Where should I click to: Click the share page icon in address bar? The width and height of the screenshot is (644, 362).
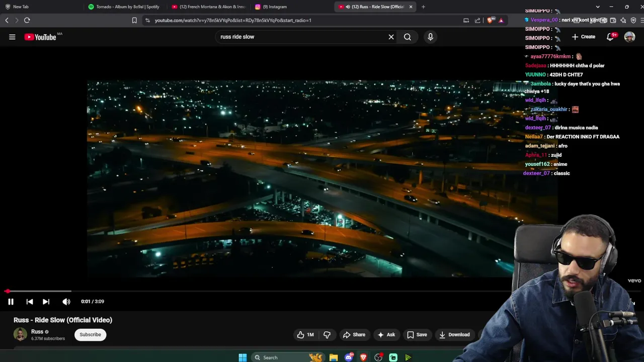477,21
